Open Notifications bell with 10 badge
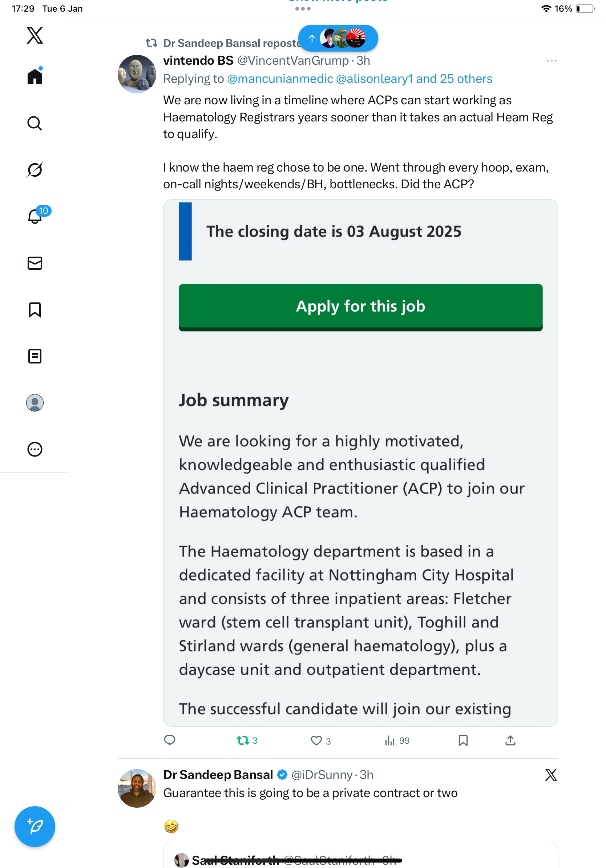Image resolution: width=606 pixels, height=868 pixels. tap(35, 216)
